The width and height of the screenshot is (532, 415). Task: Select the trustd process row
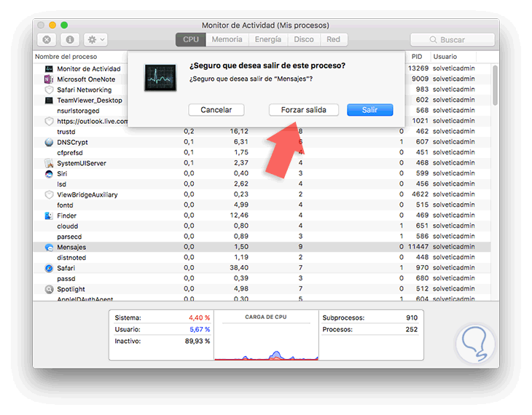[262, 132]
